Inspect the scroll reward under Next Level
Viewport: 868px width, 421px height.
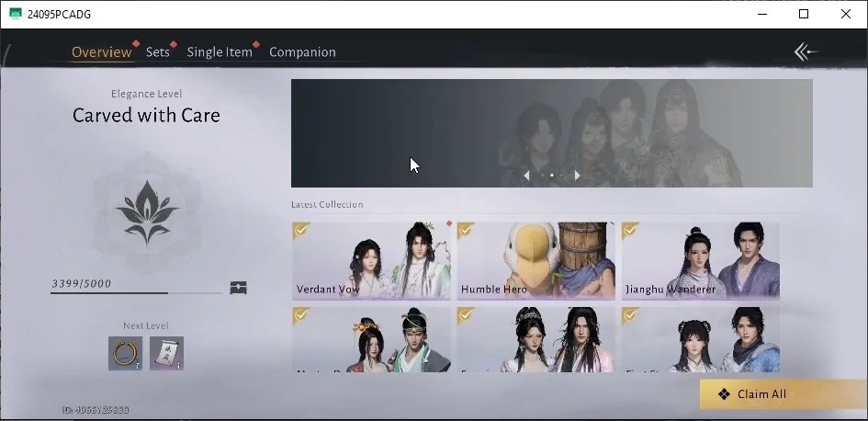pos(166,353)
